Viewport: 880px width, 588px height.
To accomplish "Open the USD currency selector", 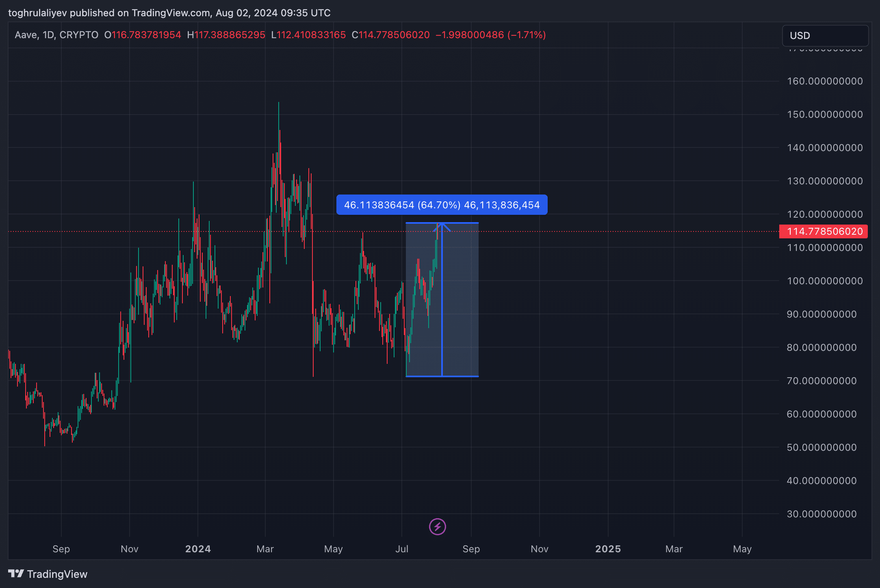I will 825,36.
